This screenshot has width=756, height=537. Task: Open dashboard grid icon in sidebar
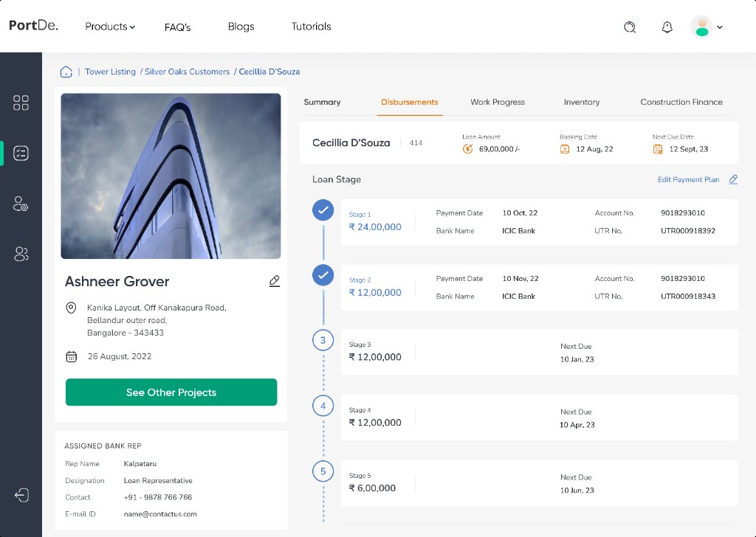pos(21,103)
